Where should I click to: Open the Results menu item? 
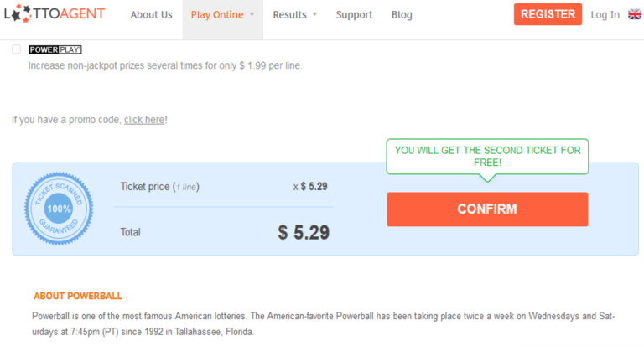click(289, 15)
